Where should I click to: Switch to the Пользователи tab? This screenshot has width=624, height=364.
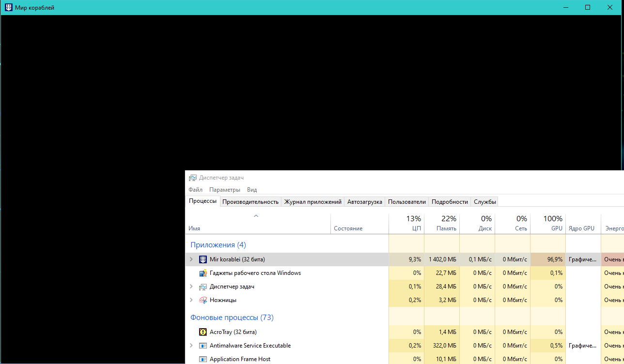click(x=407, y=202)
